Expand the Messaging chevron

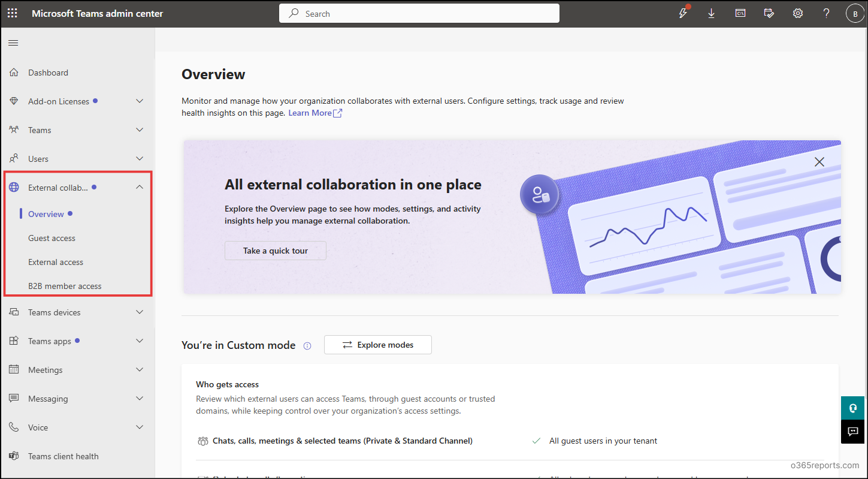click(140, 399)
